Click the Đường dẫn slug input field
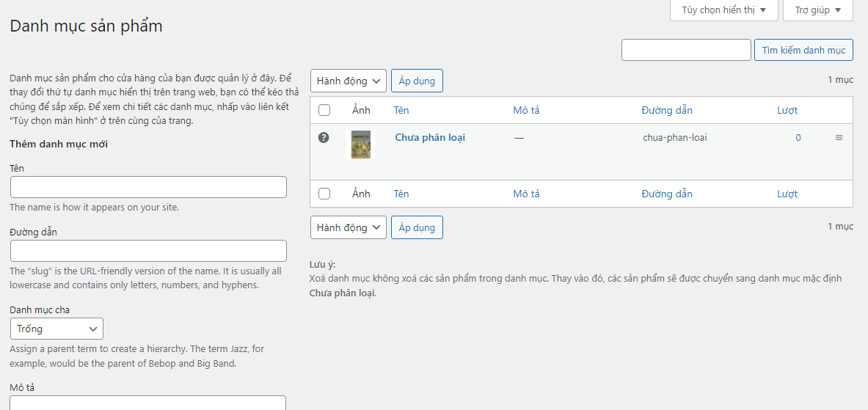Screen dimensions: 868x410 [148, 251]
